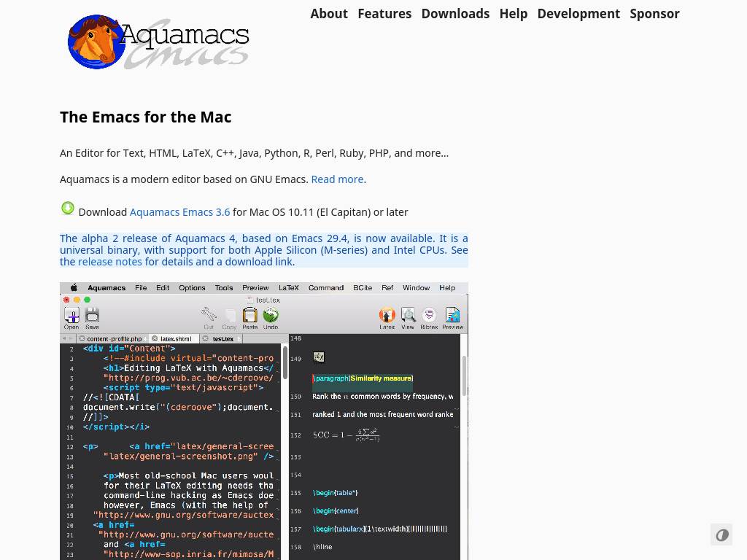Click the <div id="Content"> code line
Image resolution: width=747 pixels, height=560 pixels.
coord(129,349)
